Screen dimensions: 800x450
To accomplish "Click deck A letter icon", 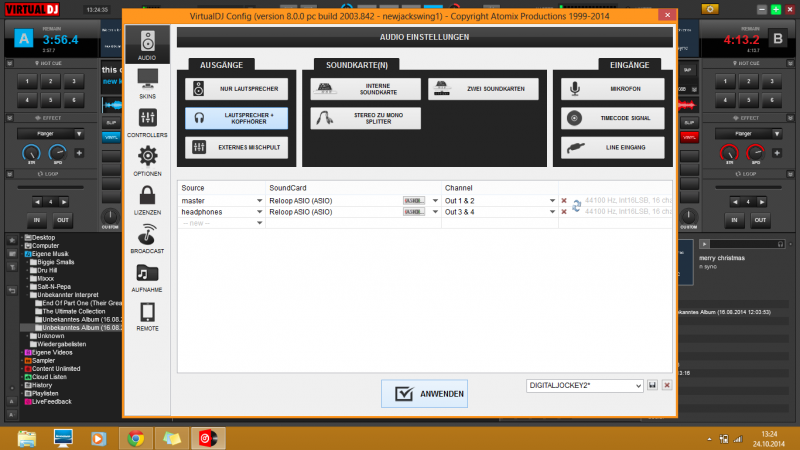I will (x=23, y=38).
